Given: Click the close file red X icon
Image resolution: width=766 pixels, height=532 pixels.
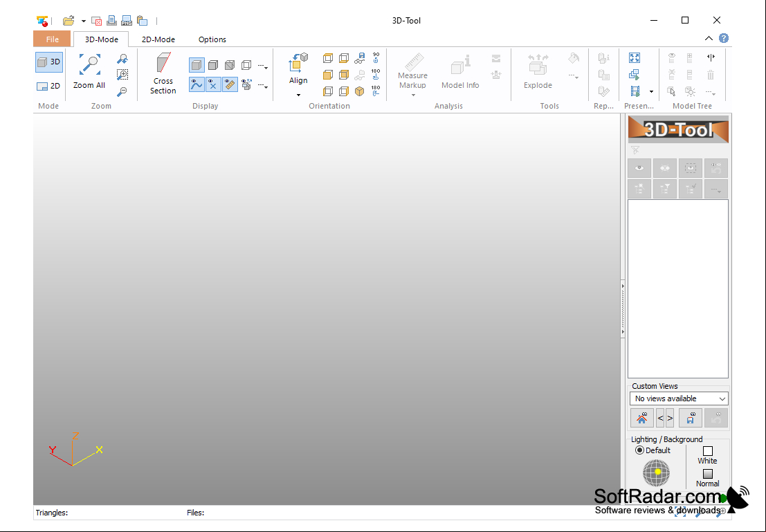Looking at the screenshot, I should pyautogui.click(x=96, y=21).
